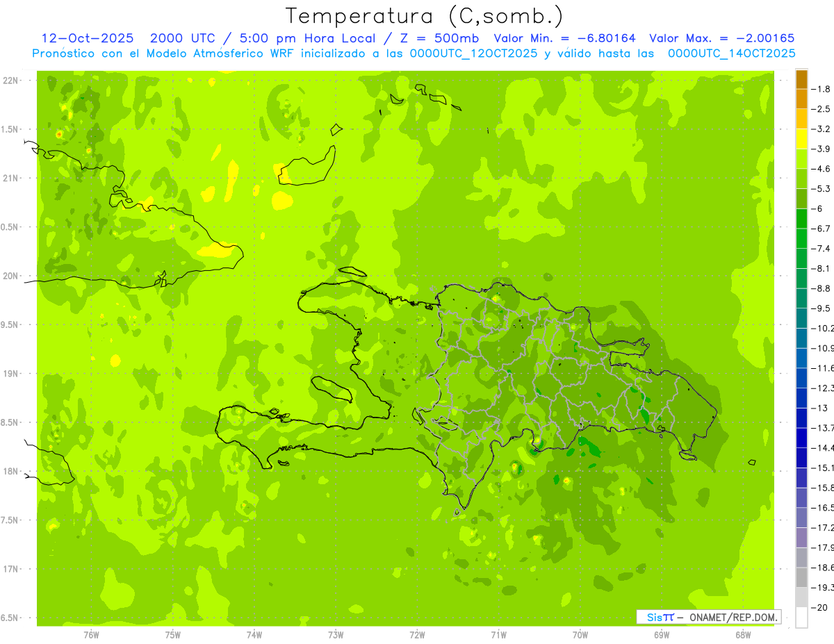
Task: Click the '-3.9' colorbar value
Action: 821,149
